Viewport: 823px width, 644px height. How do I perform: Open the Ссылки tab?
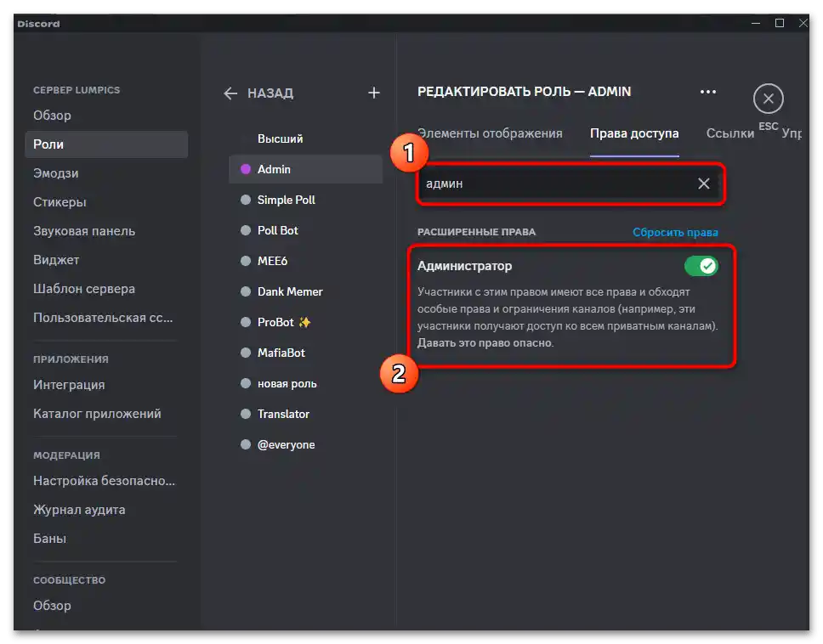point(729,133)
